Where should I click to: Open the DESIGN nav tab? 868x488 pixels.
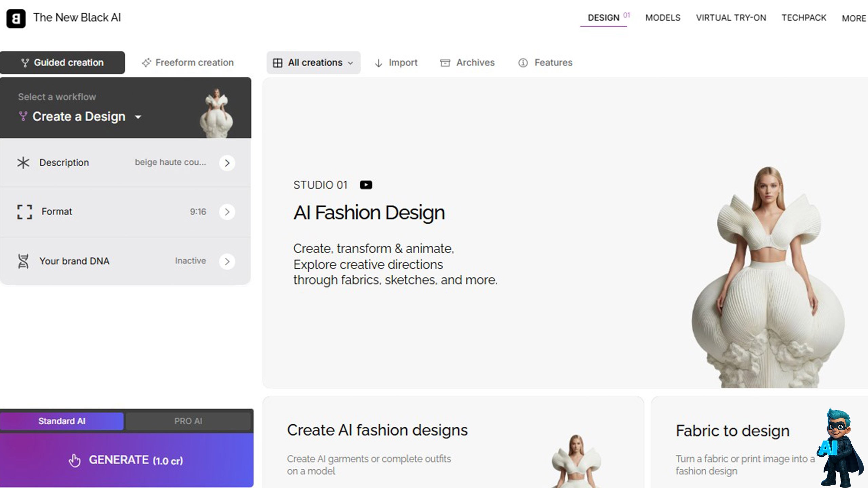point(604,18)
